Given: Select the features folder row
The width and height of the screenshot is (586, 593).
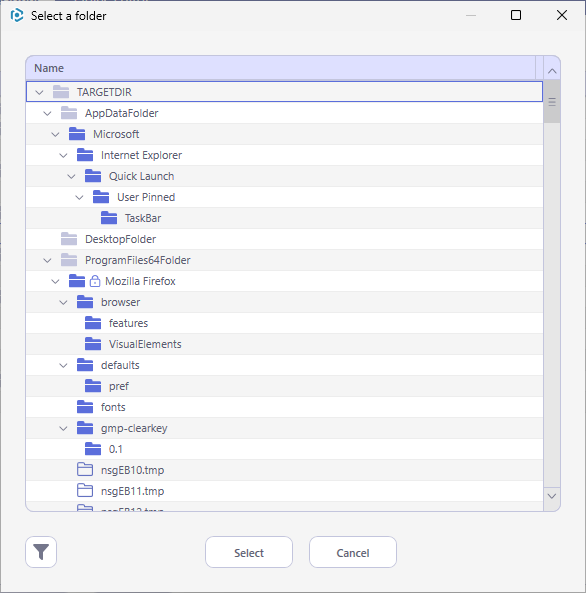Looking at the screenshot, I should tap(284, 323).
